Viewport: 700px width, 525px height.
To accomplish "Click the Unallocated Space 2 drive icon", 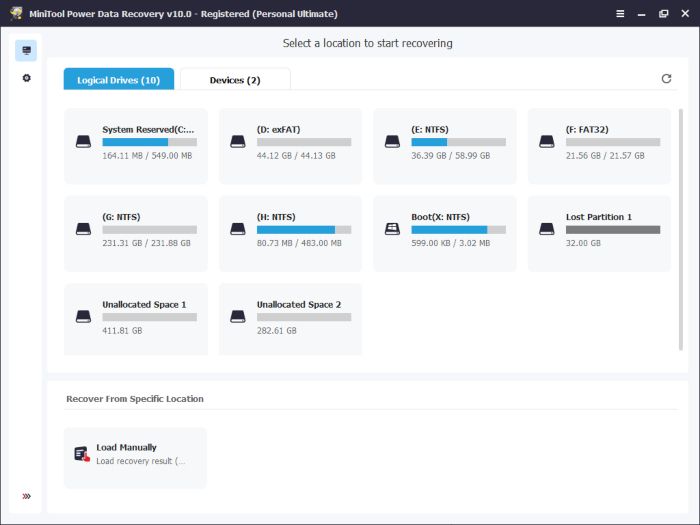I will coord(238,317).
